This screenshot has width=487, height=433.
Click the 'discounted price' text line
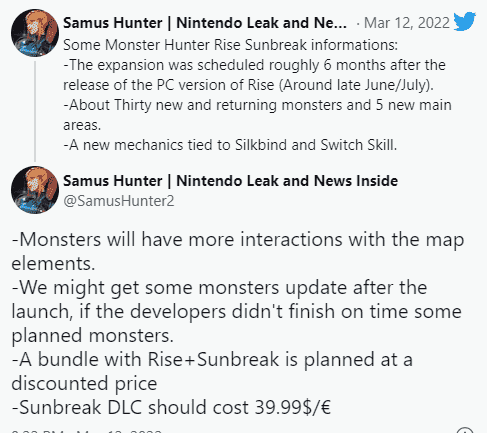point(84,384)
